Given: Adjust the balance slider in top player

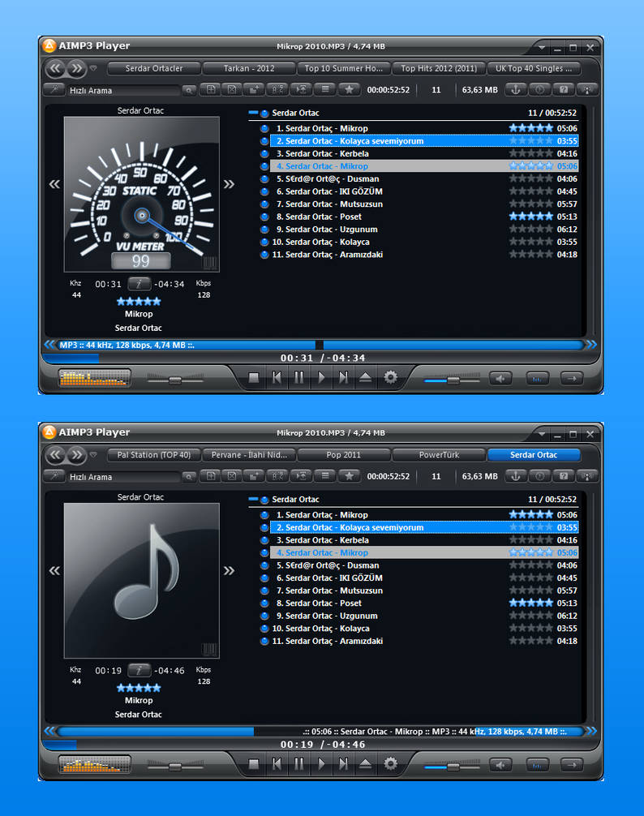Looking at the screenshot, I should pos(175,380).
